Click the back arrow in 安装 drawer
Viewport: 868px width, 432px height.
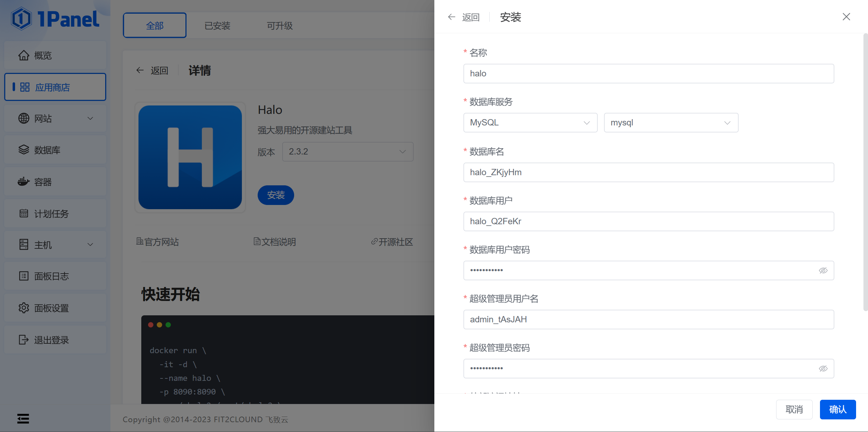click(452, 17)
